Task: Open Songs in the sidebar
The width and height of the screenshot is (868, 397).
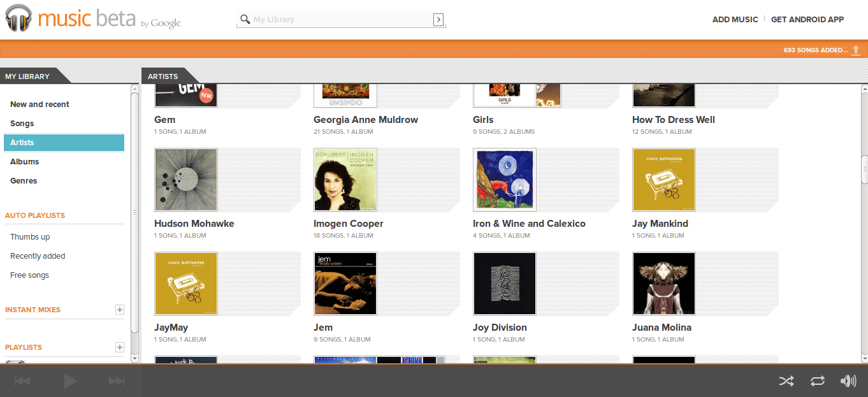Action: [x=22, y=124]
